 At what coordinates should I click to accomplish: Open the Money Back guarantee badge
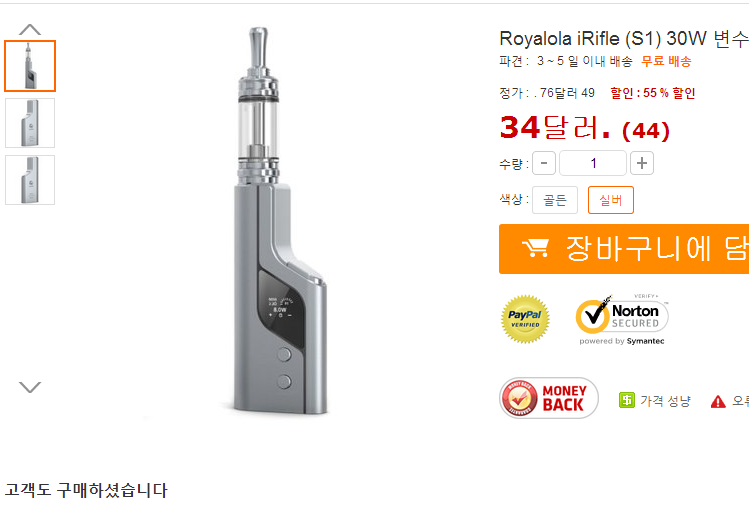pos(548,398)
